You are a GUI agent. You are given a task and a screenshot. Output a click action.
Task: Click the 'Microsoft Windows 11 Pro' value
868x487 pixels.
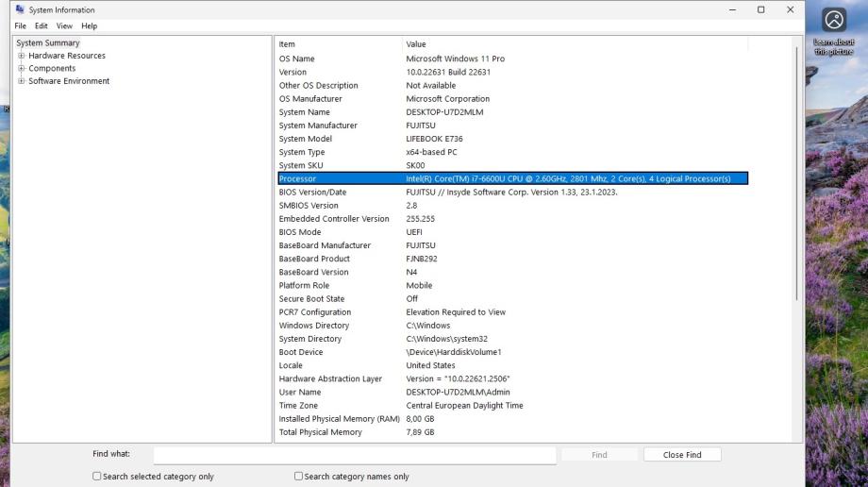[x=455, y=59]
